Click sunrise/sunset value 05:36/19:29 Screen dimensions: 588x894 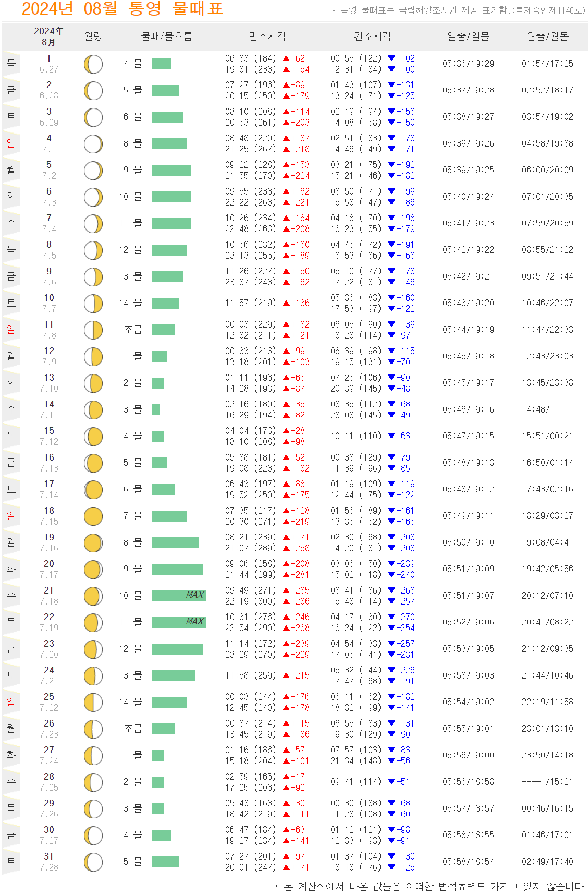(x=469, y=64)
